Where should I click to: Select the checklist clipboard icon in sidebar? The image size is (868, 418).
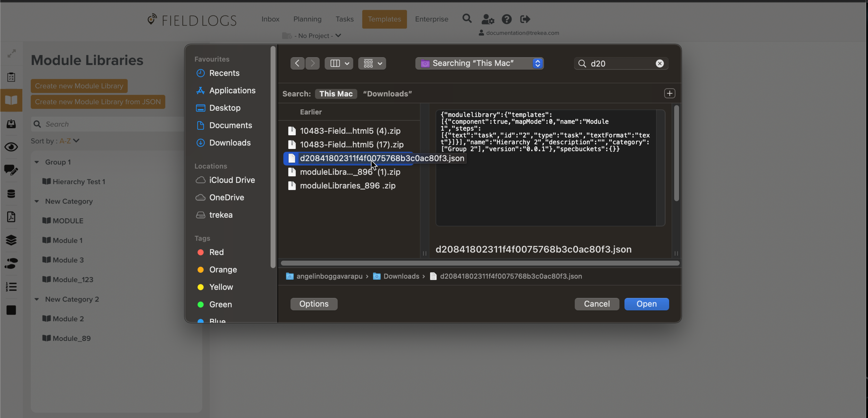[11, 77]
